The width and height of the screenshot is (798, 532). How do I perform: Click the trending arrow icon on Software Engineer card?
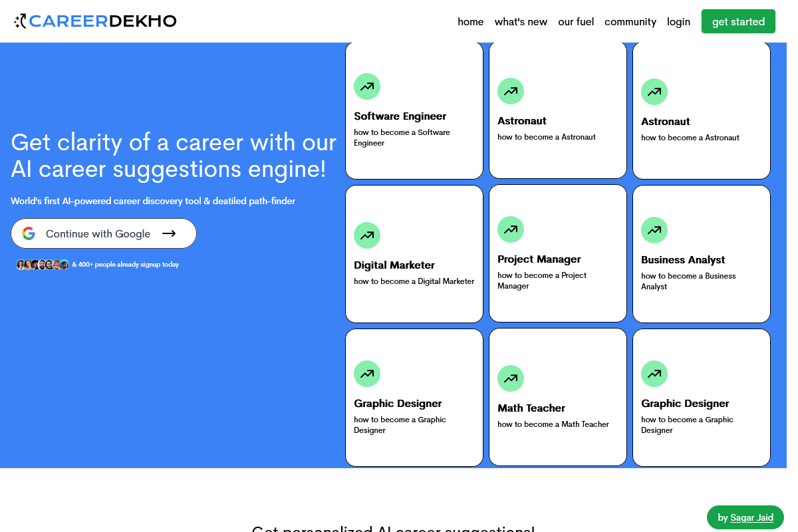[x=367, y=86]
